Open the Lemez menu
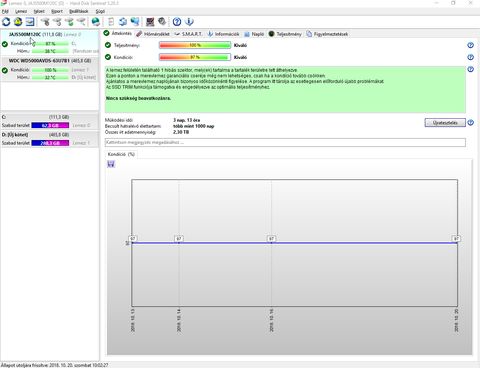This screenshot has width=480, height=368. click(x=21, y=11)
